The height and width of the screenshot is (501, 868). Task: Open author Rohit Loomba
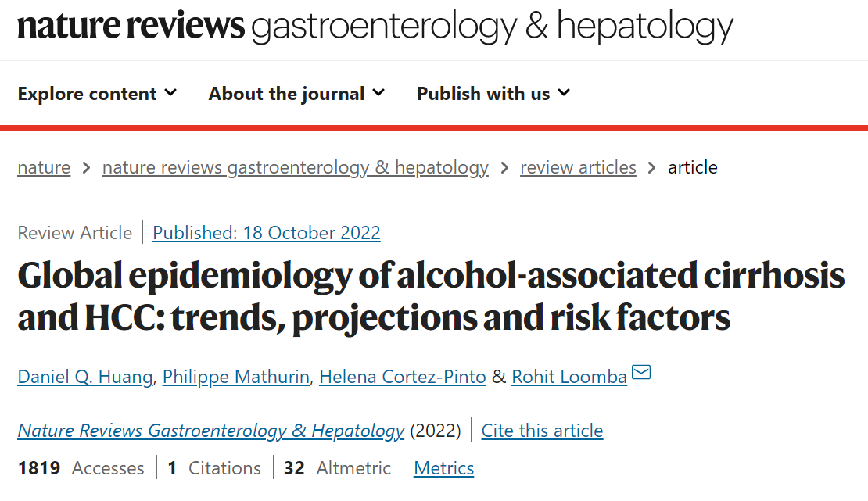coord(569,377)
